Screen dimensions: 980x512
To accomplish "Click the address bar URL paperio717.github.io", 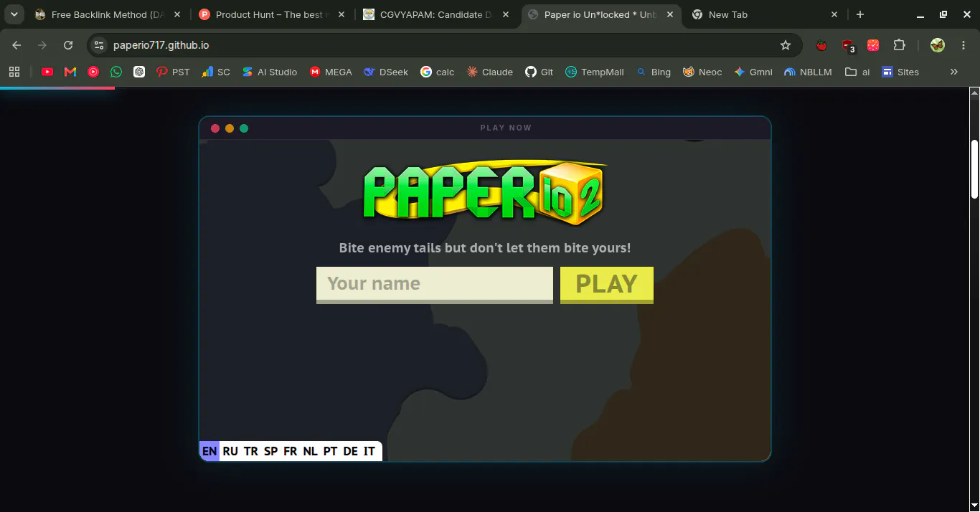I will pyautogui.click(x=161, y=45).
